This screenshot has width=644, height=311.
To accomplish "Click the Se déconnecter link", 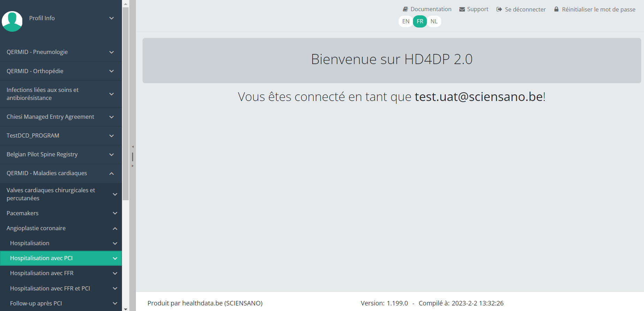I will [525, 9].
